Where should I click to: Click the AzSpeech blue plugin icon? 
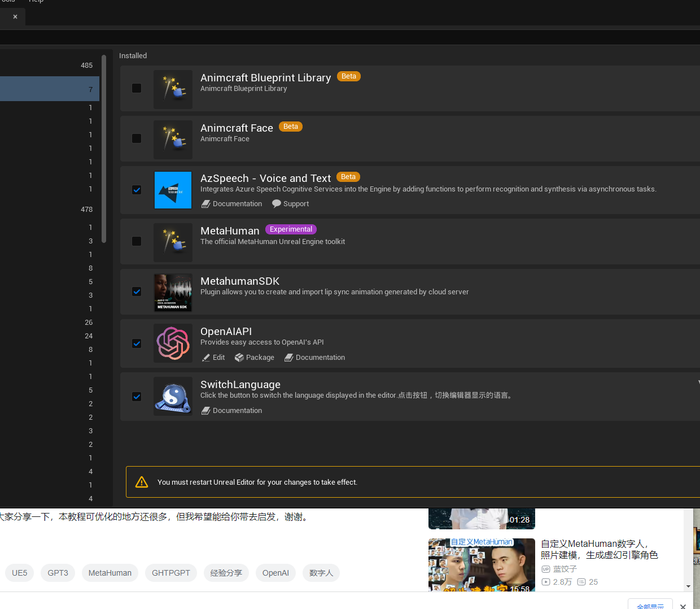coord(173,190)
